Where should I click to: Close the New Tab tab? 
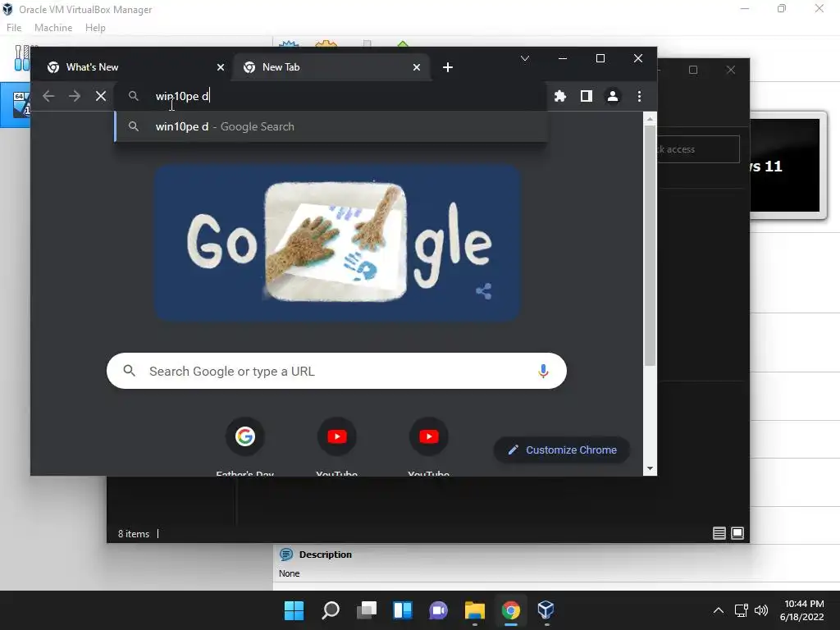pos(416,67)
